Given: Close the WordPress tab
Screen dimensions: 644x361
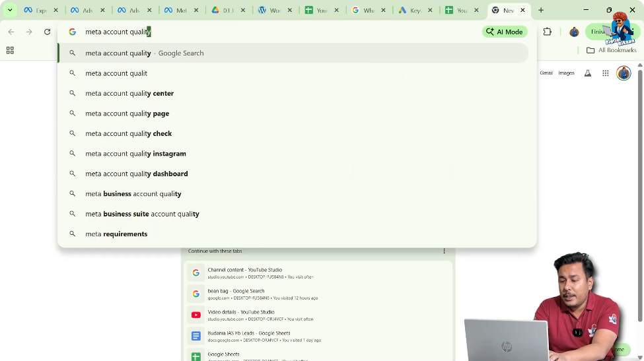Looking at the screenshot, I should (289, 11).
